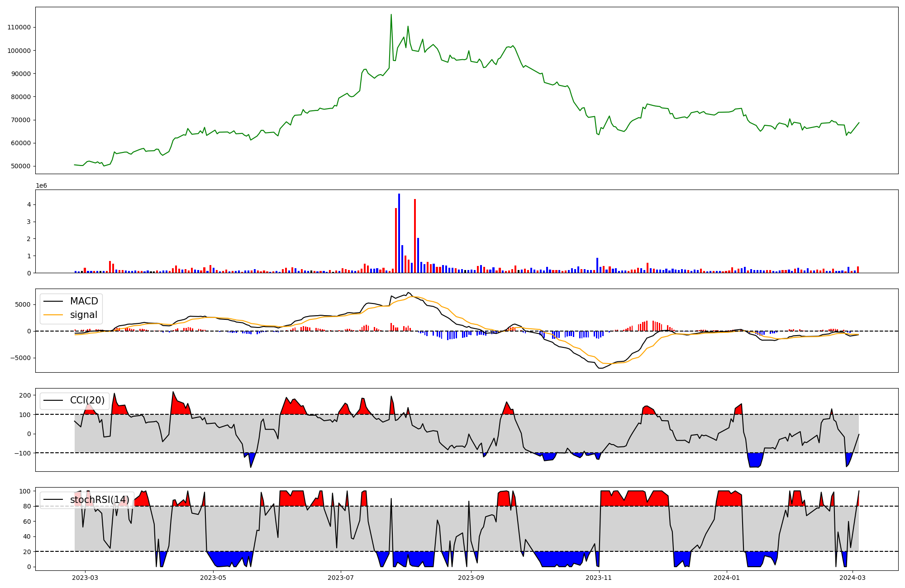Click the 2023-07 date tick label

340,578
